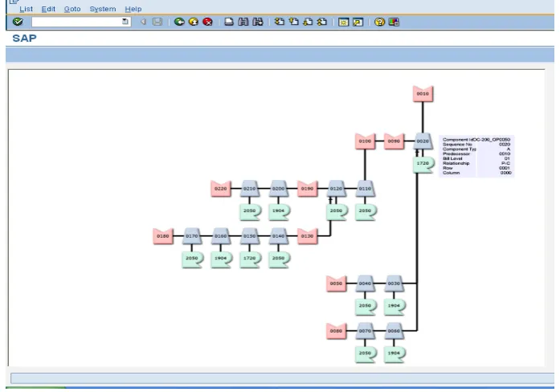Viewport: 560px width, 392px height.
Task: Click green node 2050 below 0070
Action: tap(366, 354)
